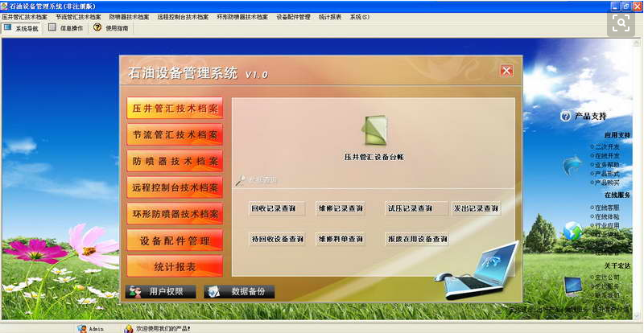Open the 业务帮助 link
Viewport: 644px width, 333px height.
pos(607,165)
